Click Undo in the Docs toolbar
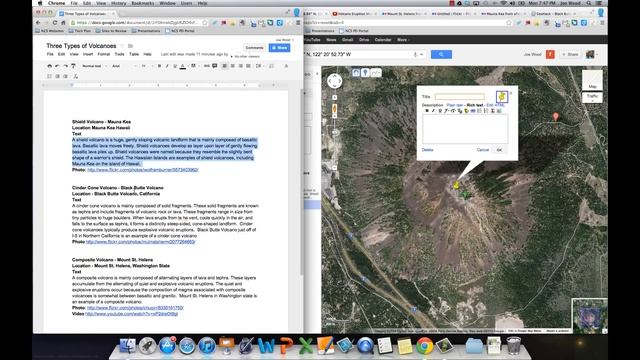640x360 pixels. [x=58, y=66]
